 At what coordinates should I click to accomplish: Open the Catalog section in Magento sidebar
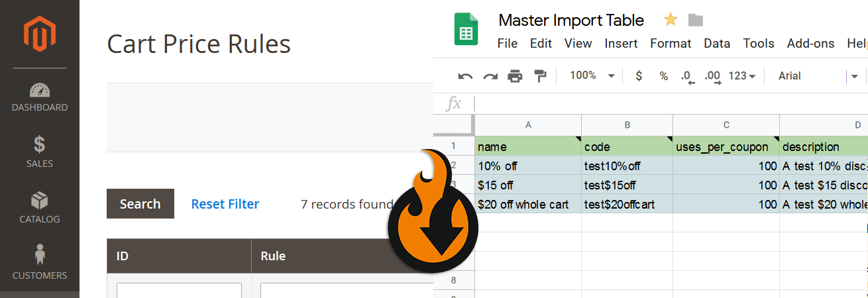(x=40, y=207)
